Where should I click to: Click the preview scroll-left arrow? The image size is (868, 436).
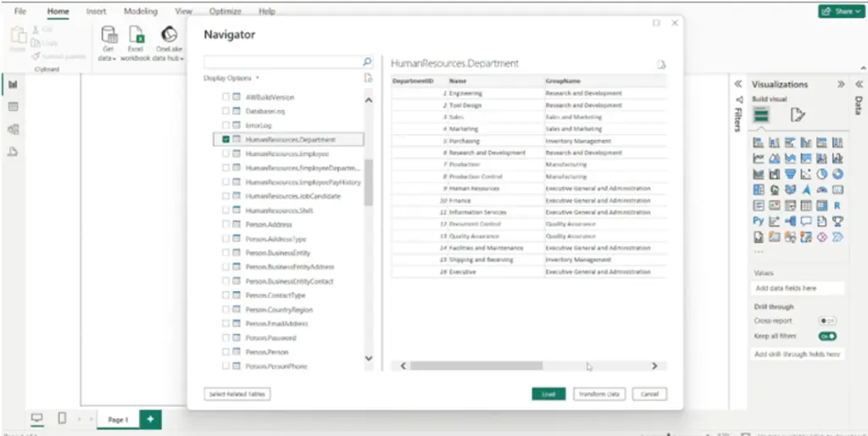click(403, 366)
